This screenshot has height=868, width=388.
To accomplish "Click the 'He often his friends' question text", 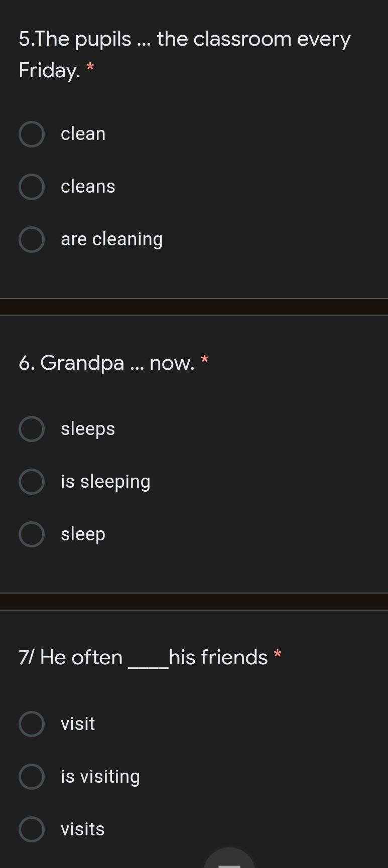I will [x=143, y=658].
